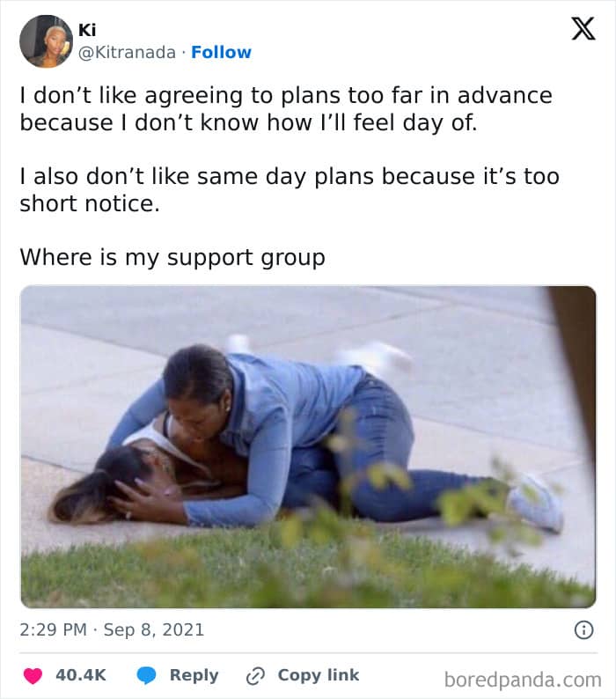Open Ki's profile avatar picture
The image size is (616, 699).
46,41
